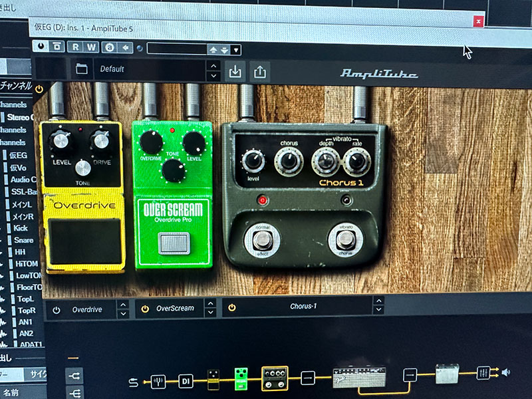Enable automation Write (W) button
The width and height of the screenshot is (532, 399).
click(91, 47)
